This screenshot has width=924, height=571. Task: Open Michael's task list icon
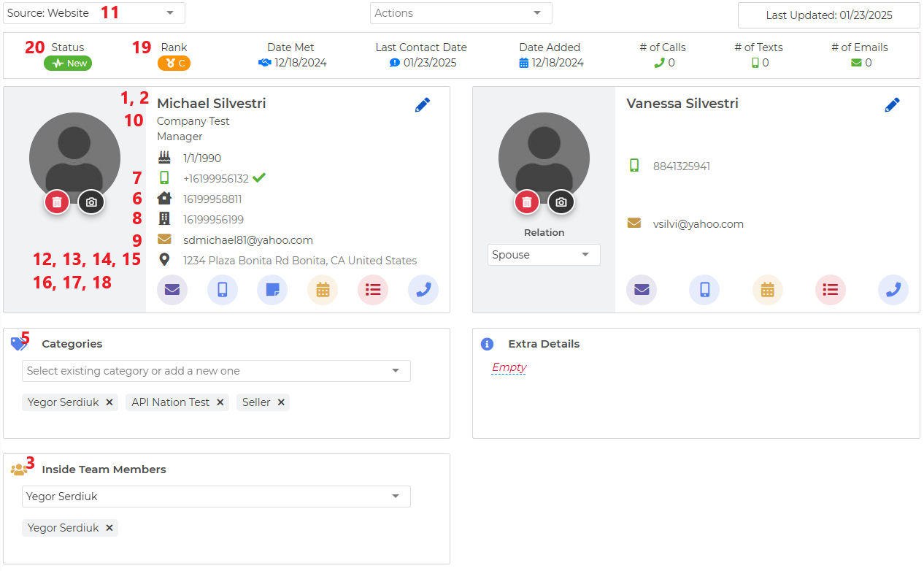coord(373,289)
